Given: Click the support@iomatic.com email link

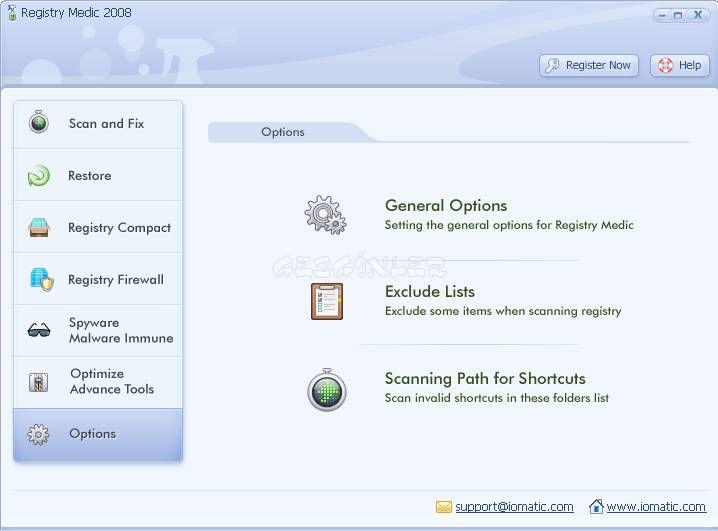Looking at the screenshot, I should tap(514, 507).
